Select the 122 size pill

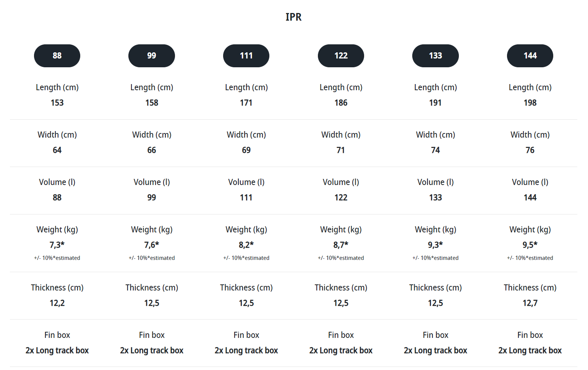(341, 56)
